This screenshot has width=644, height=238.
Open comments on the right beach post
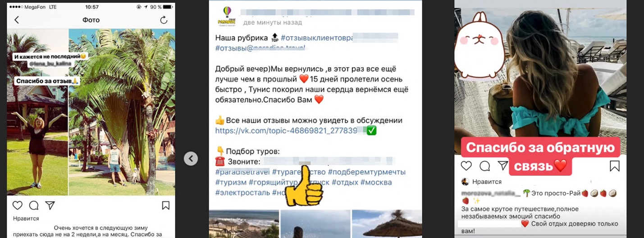point(484,166)
